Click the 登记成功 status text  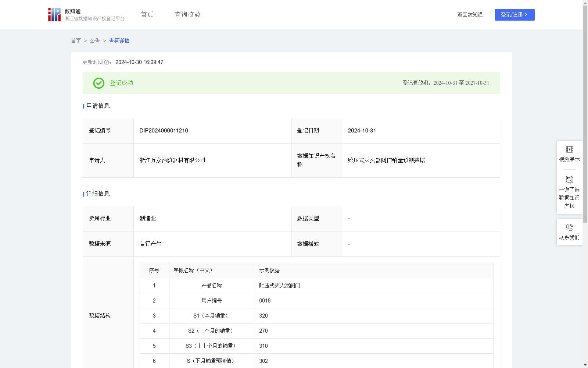pyautogui.click(x=122, y=83)
